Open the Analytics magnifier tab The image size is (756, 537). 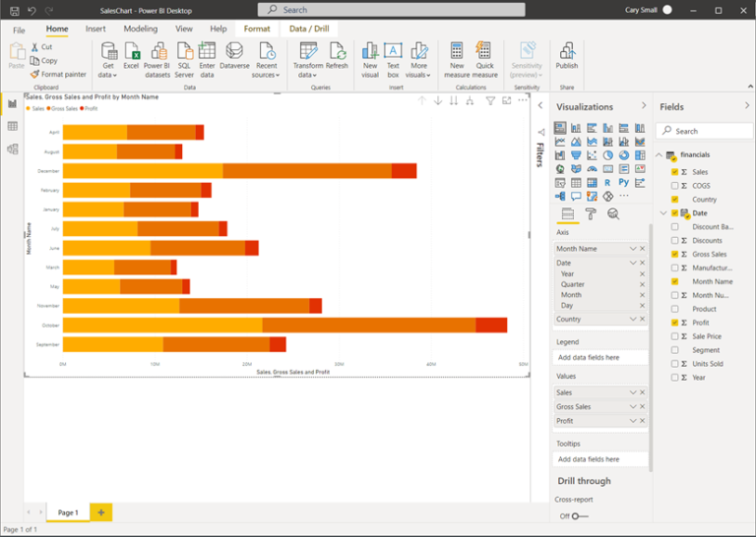pos(613,213)
